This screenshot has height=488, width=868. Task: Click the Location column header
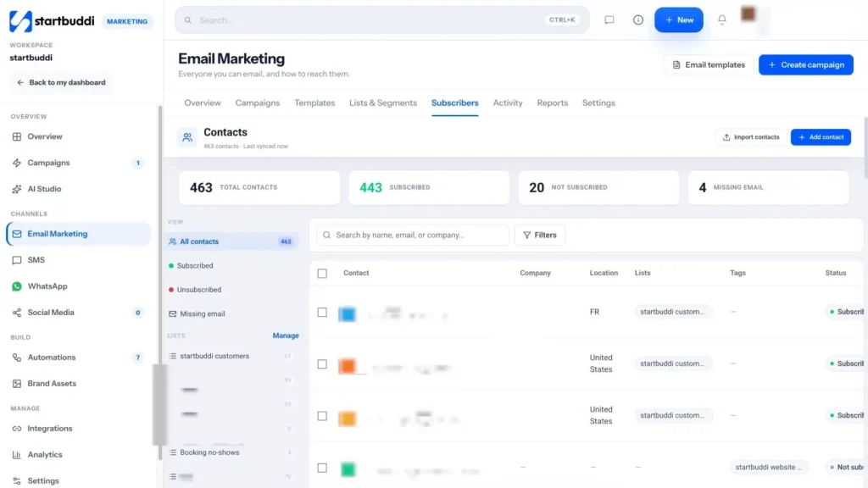pyautogui.click(x=604, y=274)
